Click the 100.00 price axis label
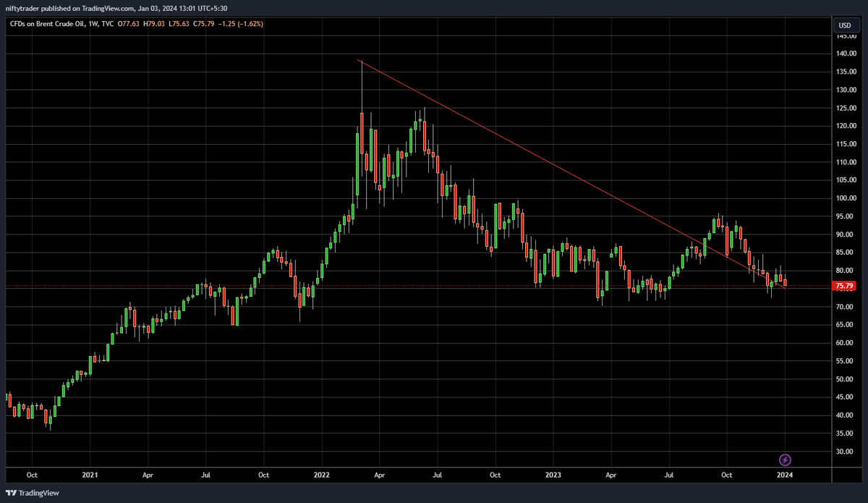The width and height of the screenshot is (868, 503). coord(845,198)
